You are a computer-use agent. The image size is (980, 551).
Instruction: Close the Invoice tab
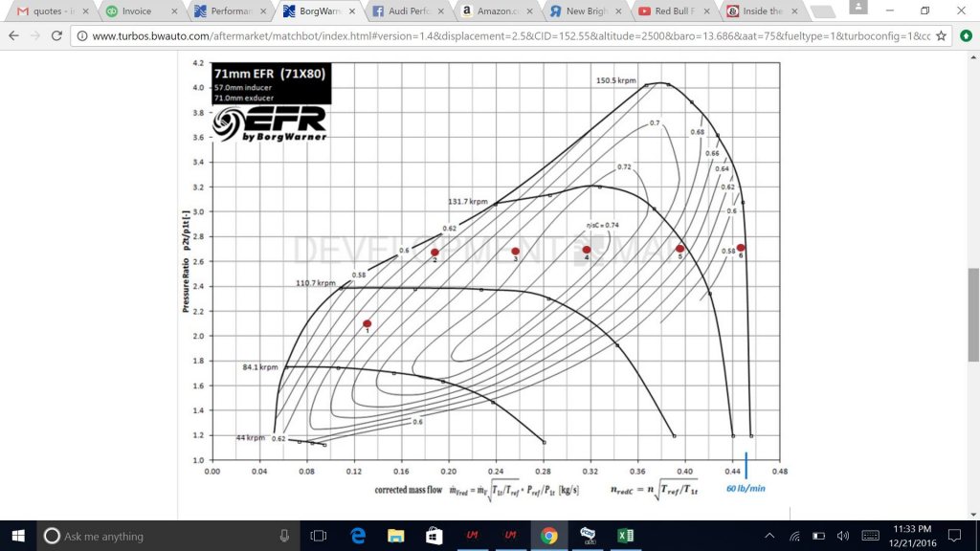pos(174,11)
